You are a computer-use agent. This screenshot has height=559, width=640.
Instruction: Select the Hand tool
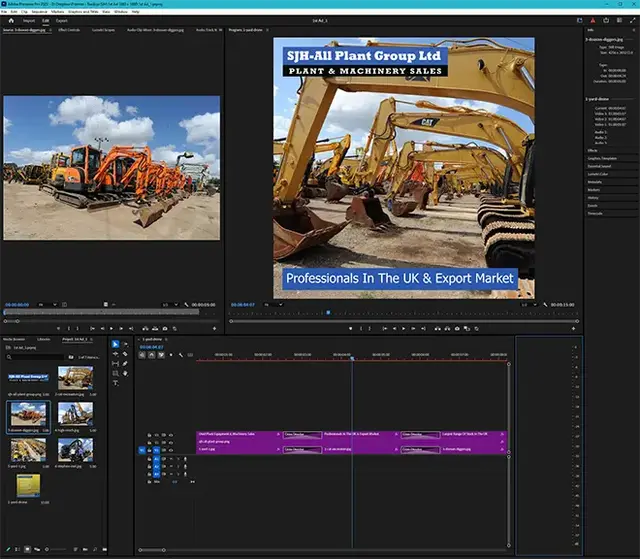[125, 373]
